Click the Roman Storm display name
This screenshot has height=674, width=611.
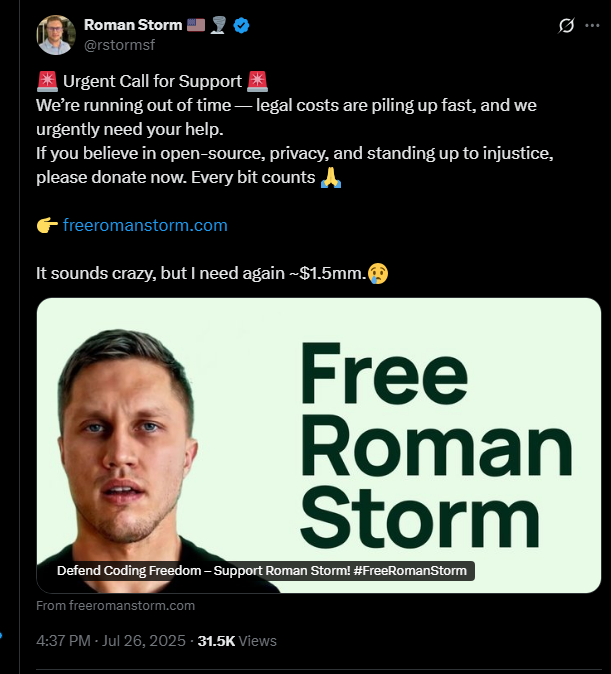[133, 25]
